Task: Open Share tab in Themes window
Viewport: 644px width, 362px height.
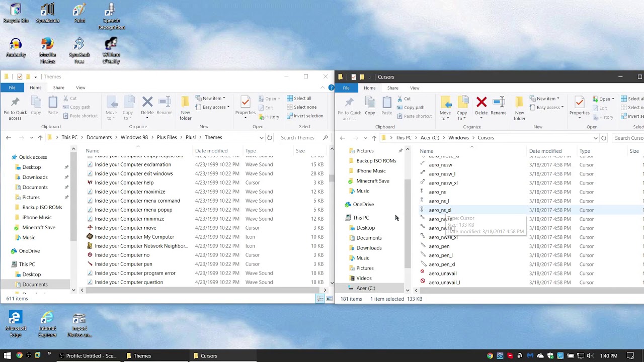Action: (58, 87)
